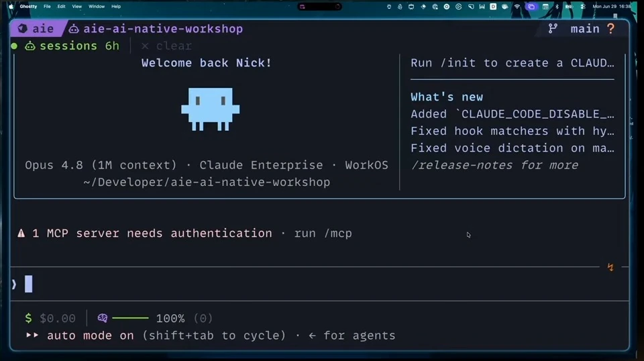Image resolution: width=644 pixels, height=361 pixels.
Task: Click the circular target menu bar icon
Action: (x=447, y=7)
